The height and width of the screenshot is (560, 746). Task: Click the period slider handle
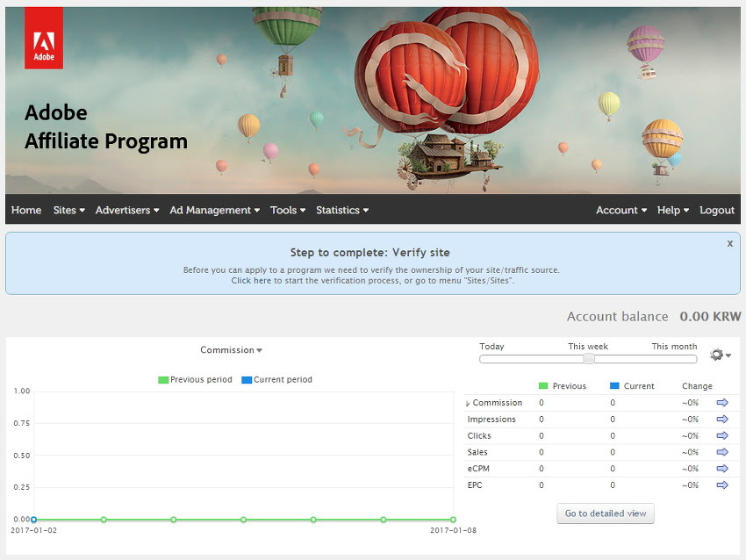coord(589,359)
